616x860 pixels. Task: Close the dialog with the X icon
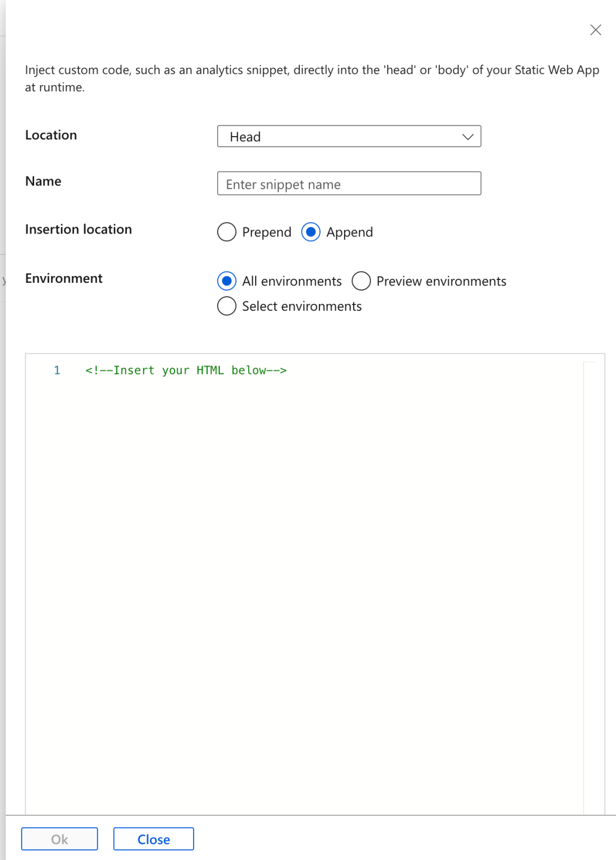pyautogui.click(x=595, y=30)
